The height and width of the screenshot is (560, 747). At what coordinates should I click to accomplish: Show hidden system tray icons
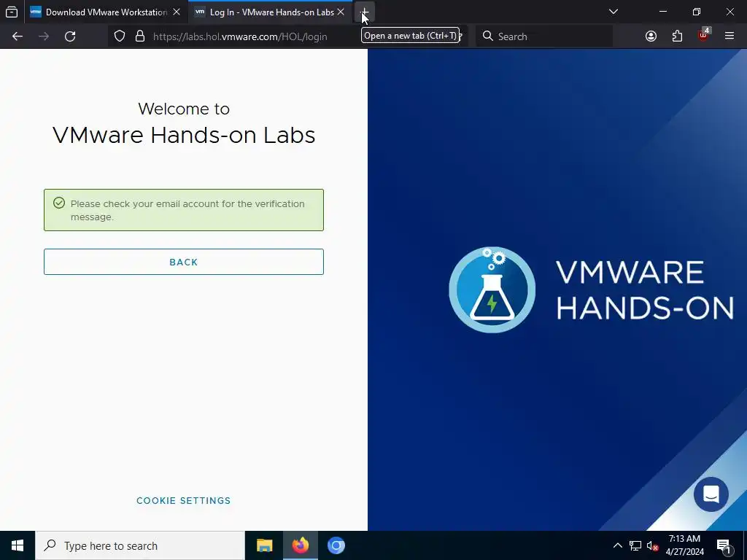(x=617, y=545)
